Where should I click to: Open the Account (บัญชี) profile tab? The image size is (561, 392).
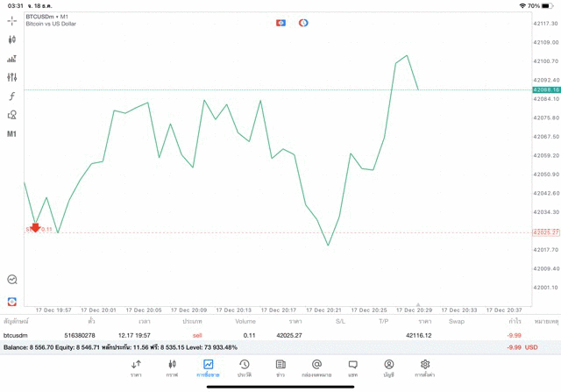click(388, 367)
